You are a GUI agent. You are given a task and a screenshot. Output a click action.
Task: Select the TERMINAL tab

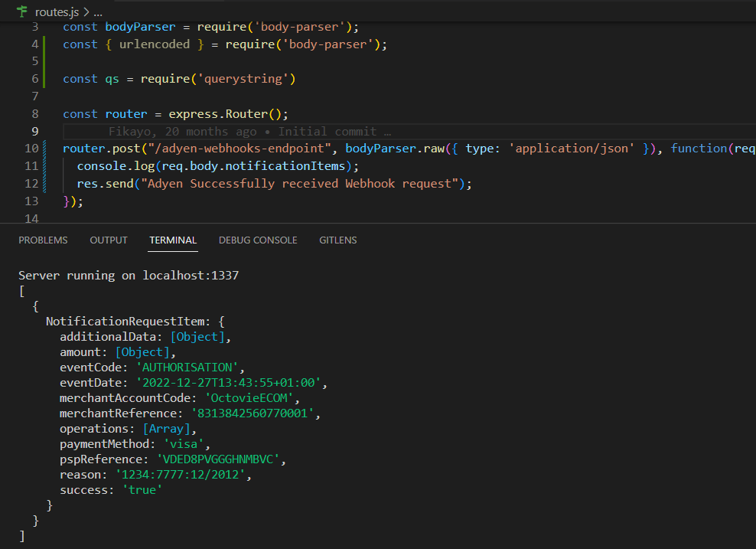[172, 240]
